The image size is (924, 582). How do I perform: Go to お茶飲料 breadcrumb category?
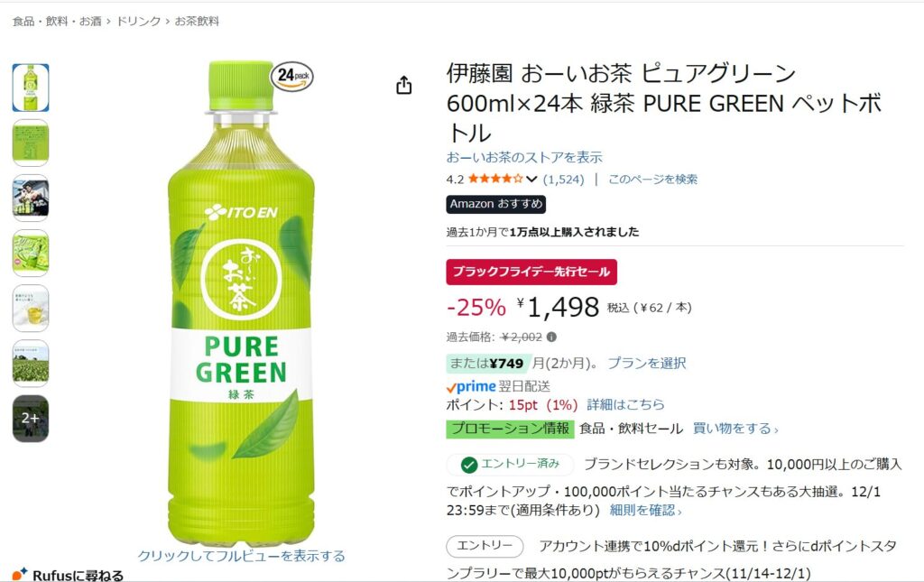(197, 21)
